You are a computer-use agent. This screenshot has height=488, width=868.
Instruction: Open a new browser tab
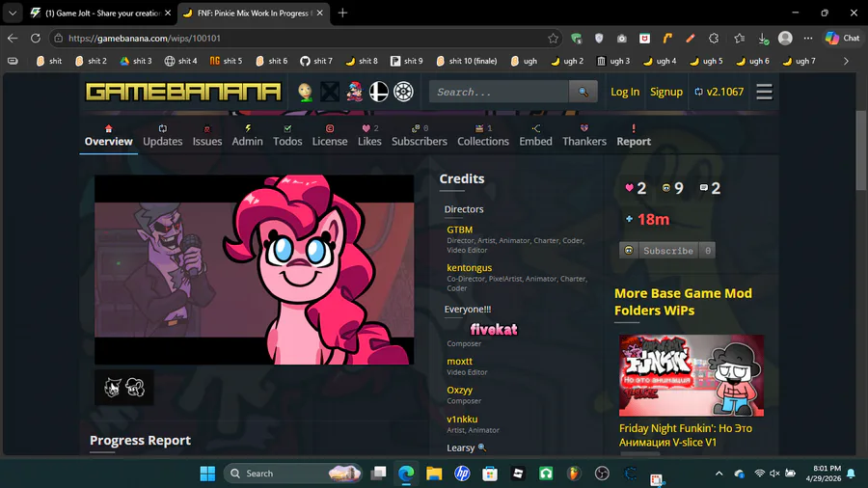pyautogui.click(x=342, y=13)
